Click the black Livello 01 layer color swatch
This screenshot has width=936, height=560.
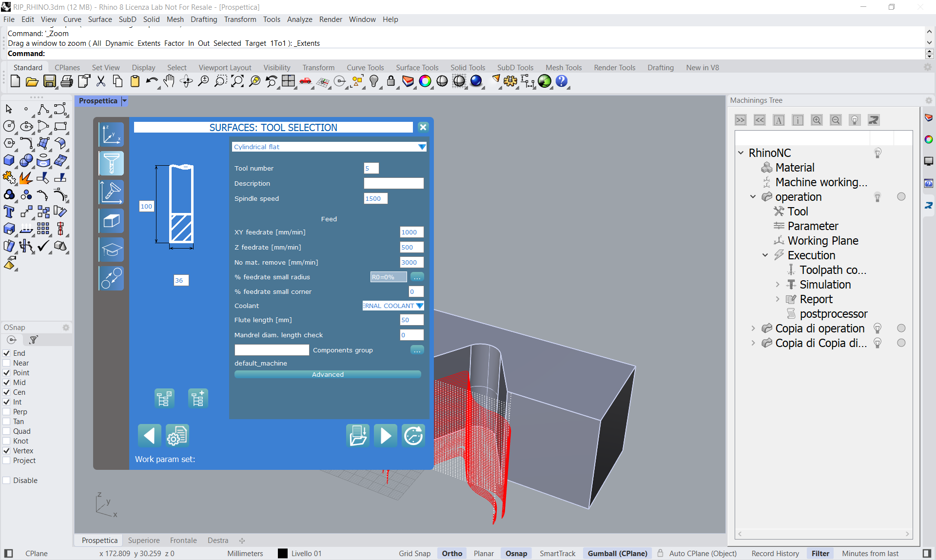point(283,553)
